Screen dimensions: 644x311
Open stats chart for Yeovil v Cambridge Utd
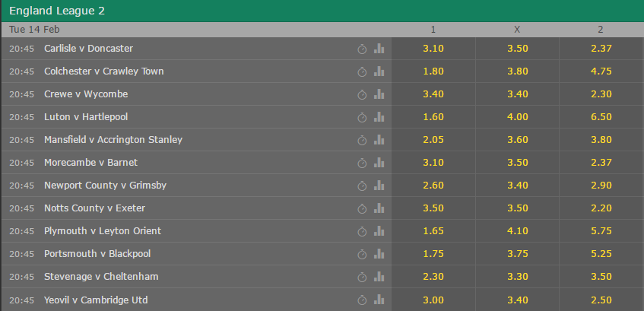(379, 300)
